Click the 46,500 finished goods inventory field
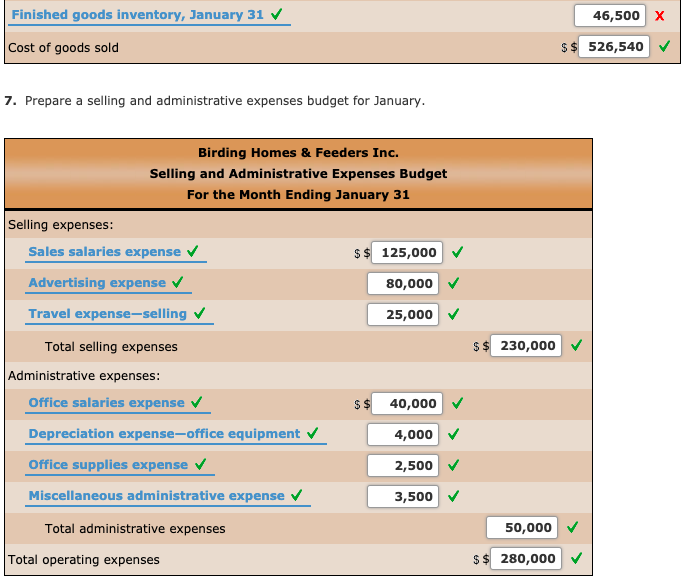Image resolution: width=681 pixels, height=577 pixels. (x=610, y=16)
